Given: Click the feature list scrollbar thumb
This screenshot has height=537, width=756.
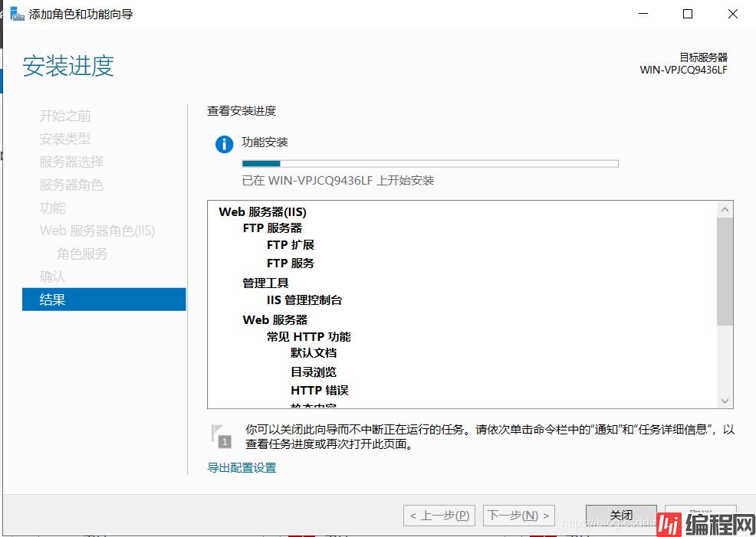Looking at the screenshot, I should click(725, 271).
